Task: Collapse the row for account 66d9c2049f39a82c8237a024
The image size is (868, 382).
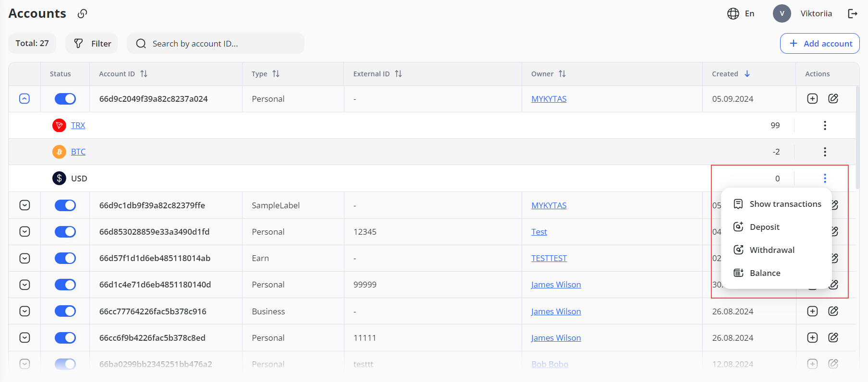Action: pyautogui.click(x=24, y=98)
